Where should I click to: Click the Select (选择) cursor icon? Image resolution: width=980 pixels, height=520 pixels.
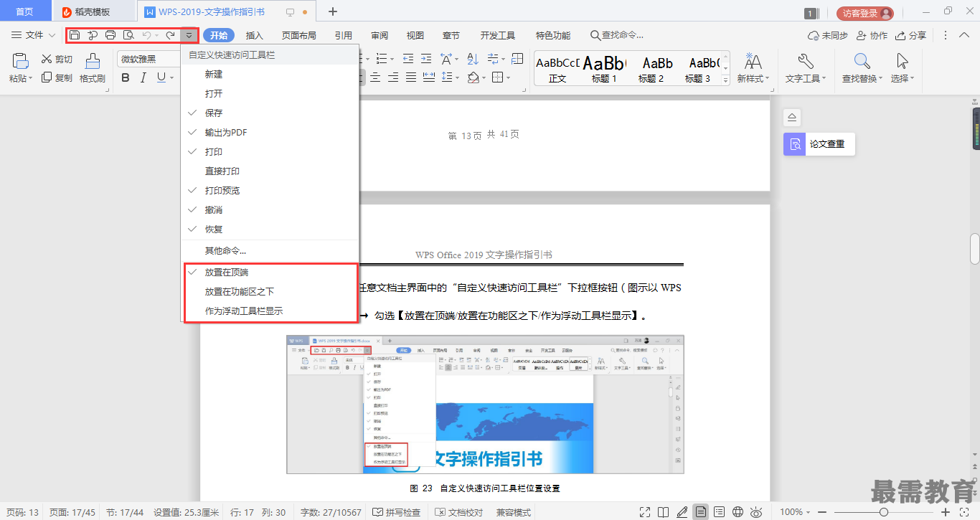click(x=903, y=61)
